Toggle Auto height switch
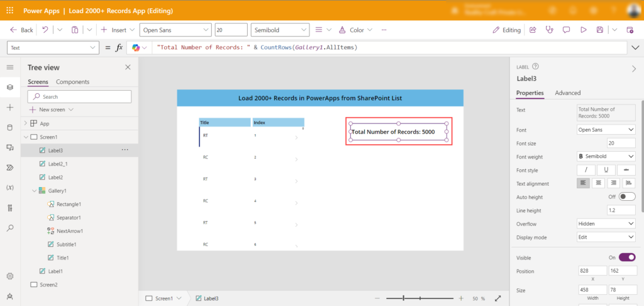 pos(627,197)
